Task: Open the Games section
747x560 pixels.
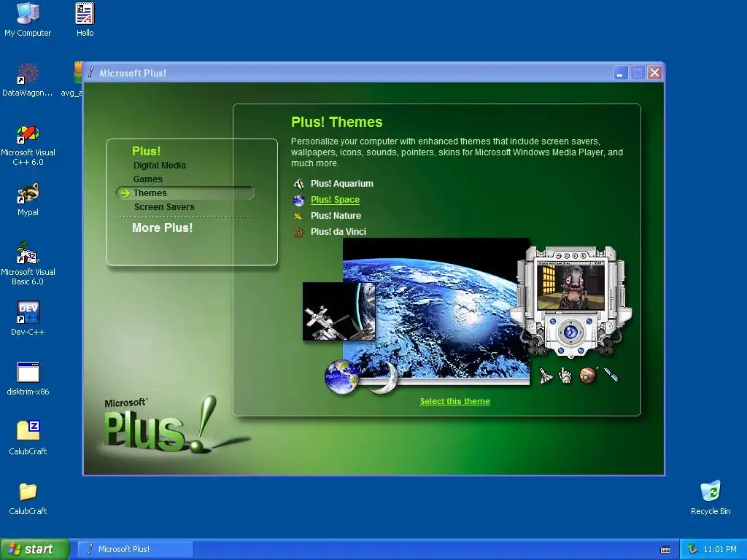Action: [147, 179]
